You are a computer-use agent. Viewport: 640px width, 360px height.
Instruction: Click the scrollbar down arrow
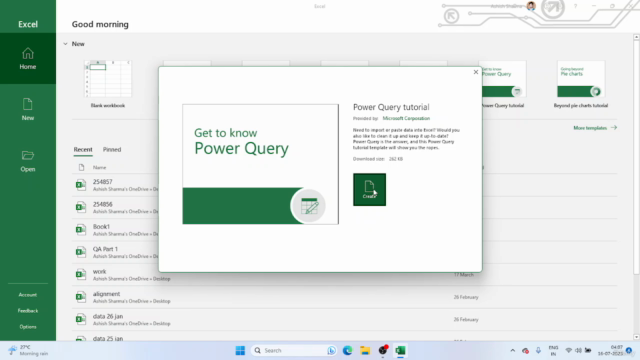(x=636, y=337)
